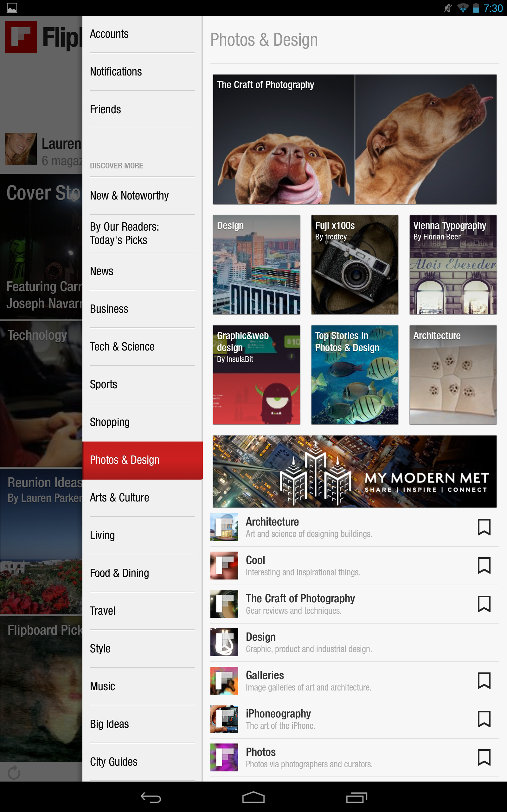Viewport: 507px width, 812px height.
Task: Open the Vienna Typography magazine tile
Action: coord(453,265)
